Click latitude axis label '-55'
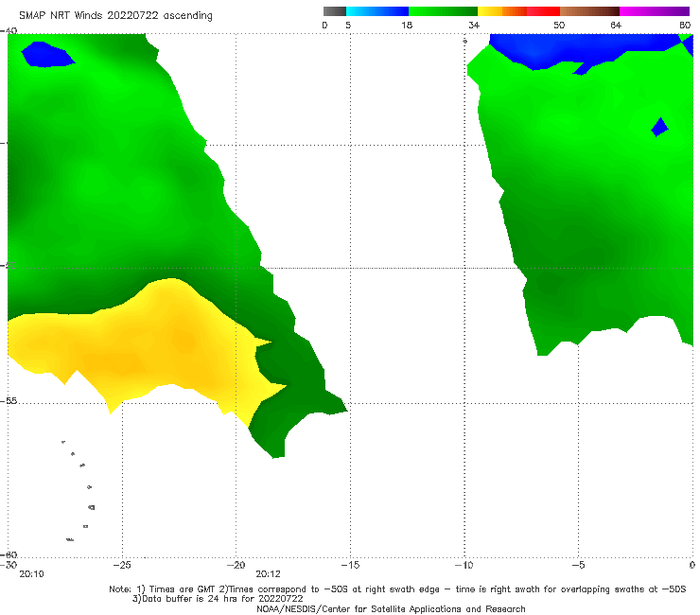Viewport: 700px width, 615px height. (x=9, y=401)
